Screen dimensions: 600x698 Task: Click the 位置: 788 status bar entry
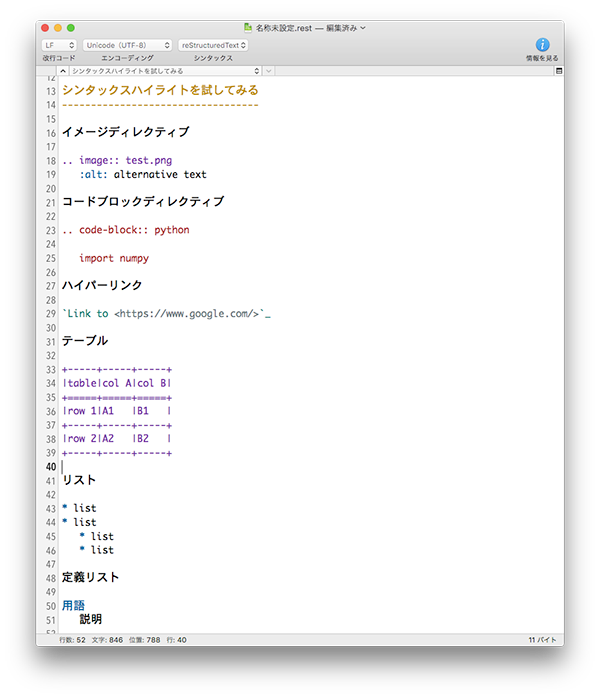tap(144, 640)
